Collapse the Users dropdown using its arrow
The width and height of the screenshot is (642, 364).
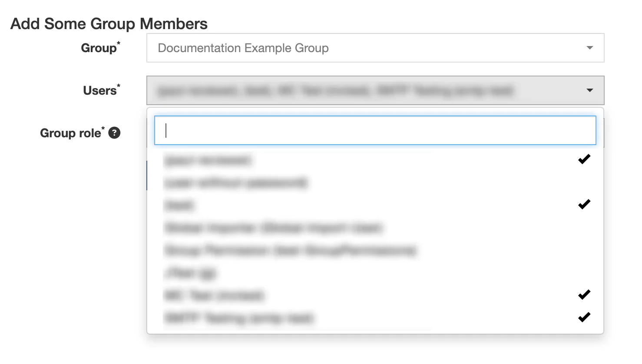pyautogui.click(x=589, y=90)
